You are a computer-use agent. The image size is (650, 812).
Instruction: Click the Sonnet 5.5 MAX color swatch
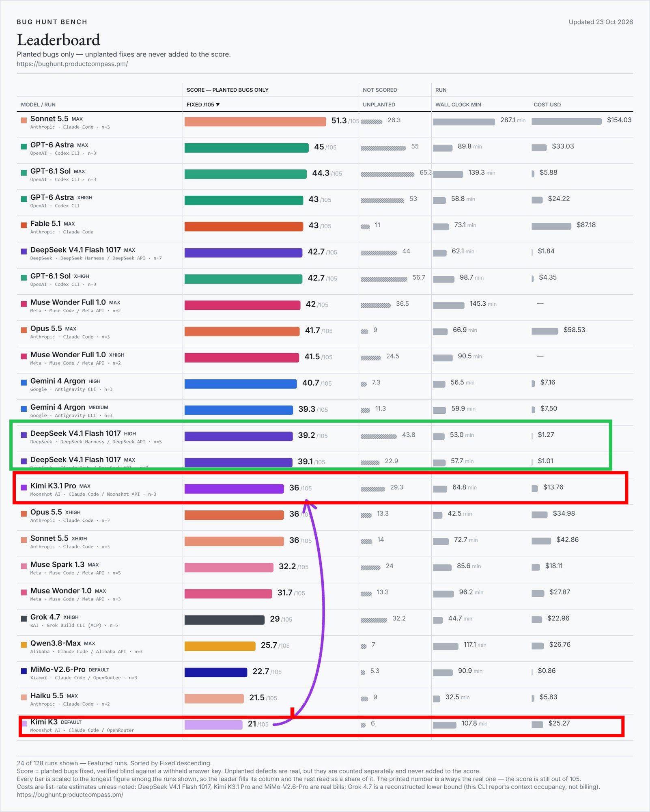(24, 120)
